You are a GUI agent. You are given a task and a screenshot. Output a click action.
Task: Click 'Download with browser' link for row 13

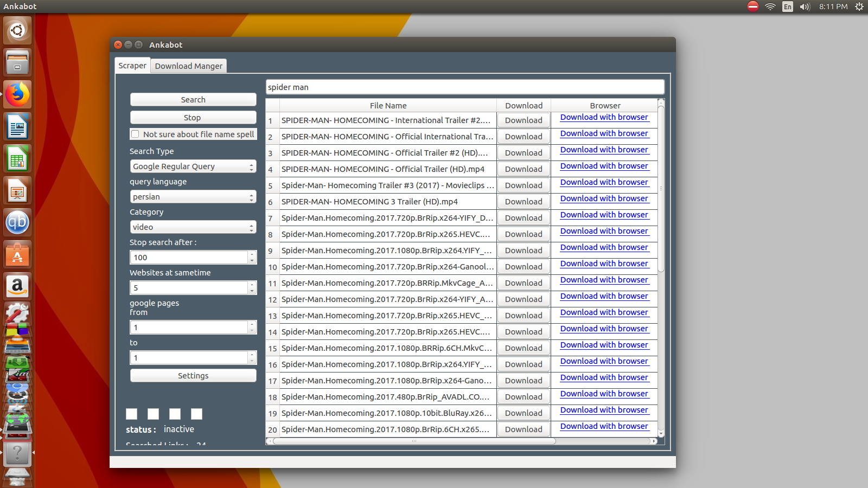pos(604,312)
